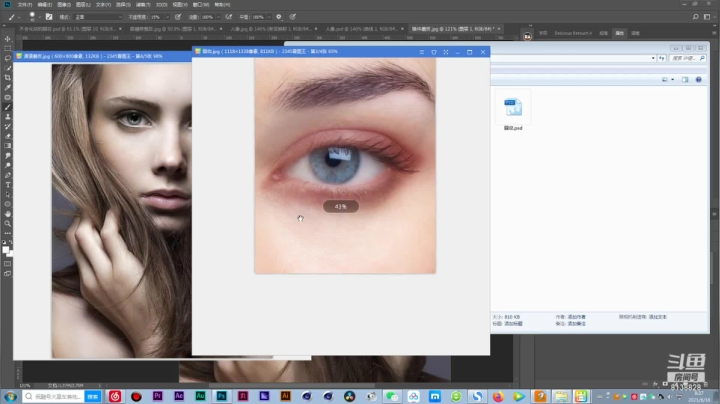Toggle Explorer preview pane button
Viewport: 720px width, 404px height.
pos(685,79)
